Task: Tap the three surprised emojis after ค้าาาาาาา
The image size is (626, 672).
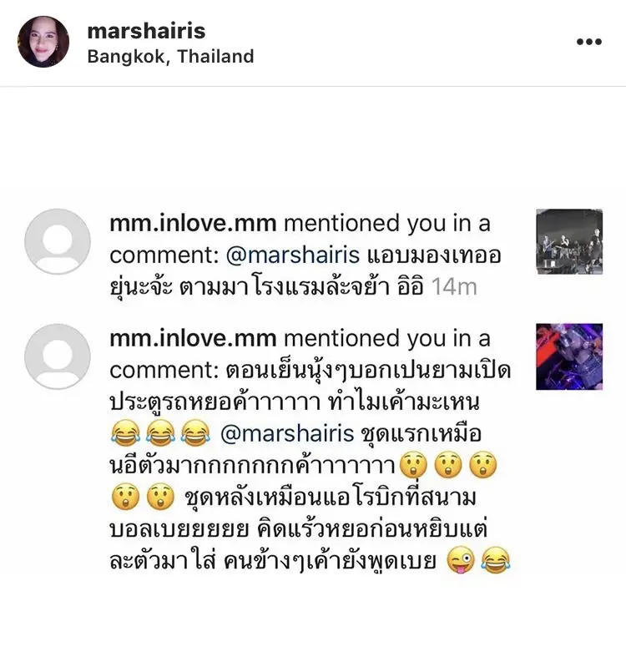Action: point(448,465)
